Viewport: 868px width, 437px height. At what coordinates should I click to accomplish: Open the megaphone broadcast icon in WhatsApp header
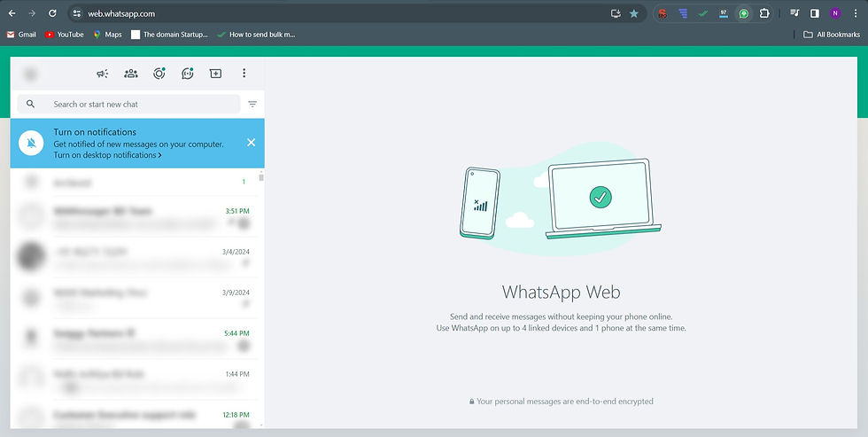(103, 73)
